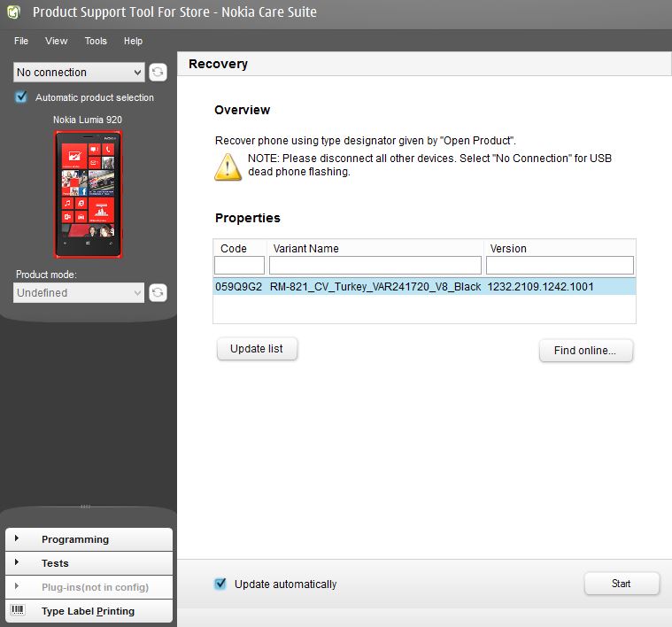The image size is (672, 627).
Task: Open the Help menu
Action: (133, 41)
